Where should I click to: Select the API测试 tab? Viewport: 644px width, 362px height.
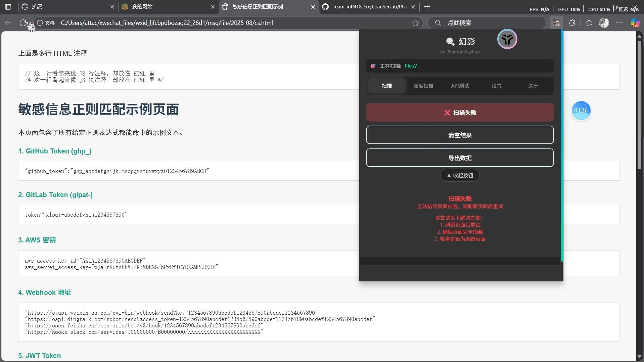coord(460,86)
